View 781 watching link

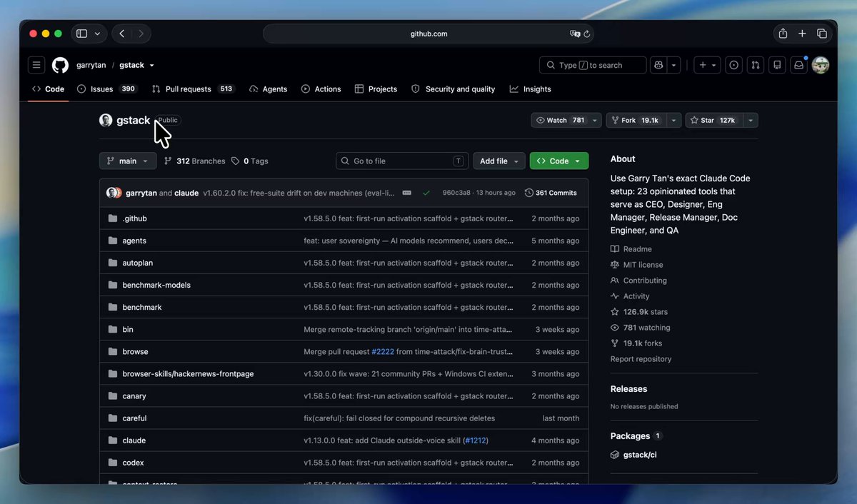641,328
